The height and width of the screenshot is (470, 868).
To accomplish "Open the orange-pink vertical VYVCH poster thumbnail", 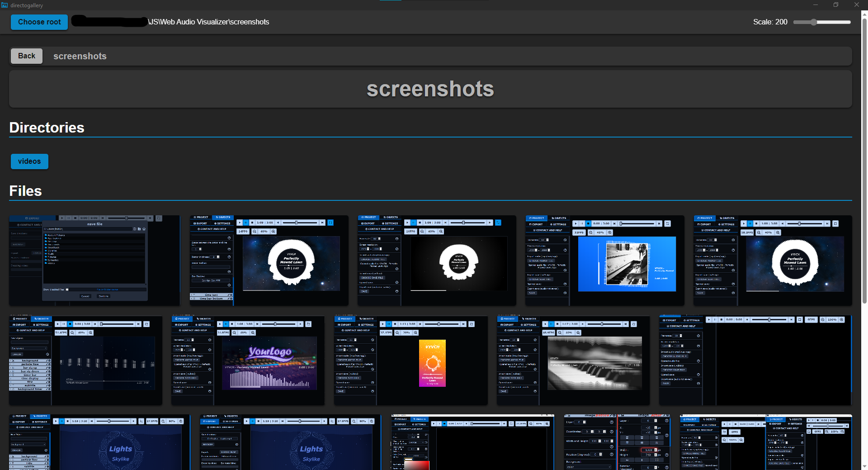I will pos(411,361).
